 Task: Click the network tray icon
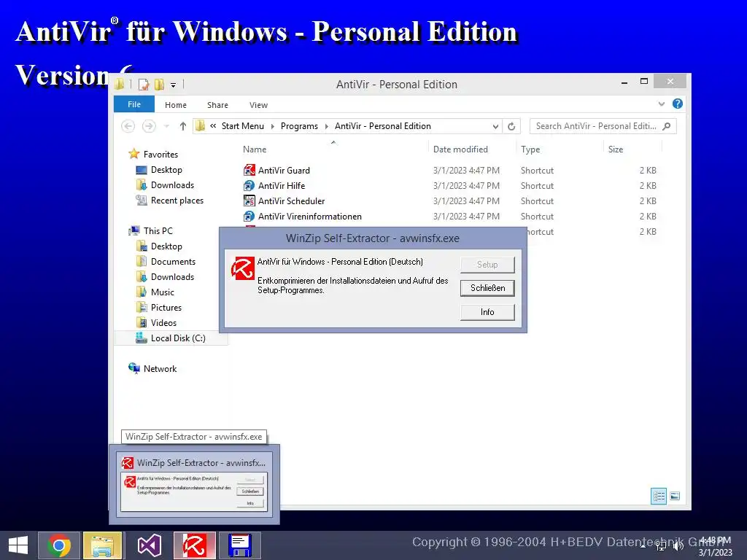[x=661, y=546]
